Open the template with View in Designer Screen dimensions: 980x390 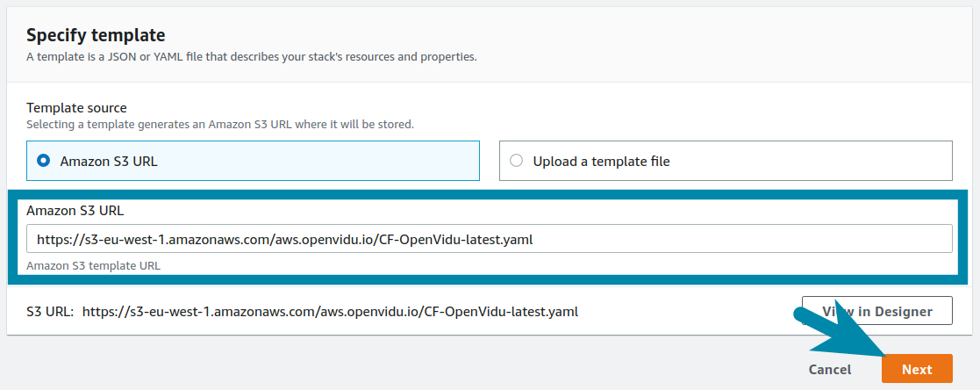876,311
